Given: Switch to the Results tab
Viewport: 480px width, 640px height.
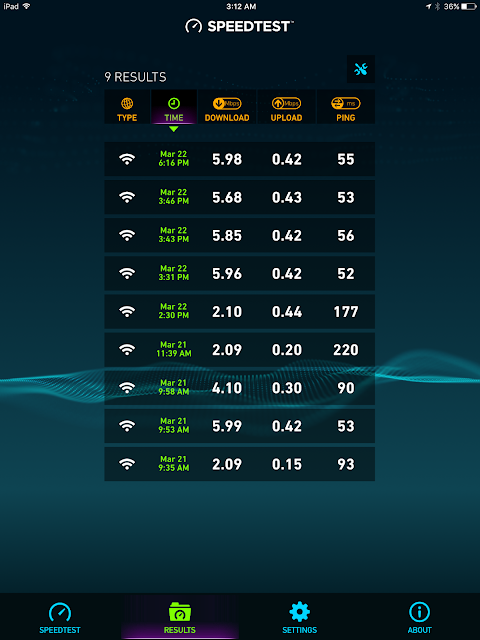Looking at the screenshot, I should click(x=180, y=618).
